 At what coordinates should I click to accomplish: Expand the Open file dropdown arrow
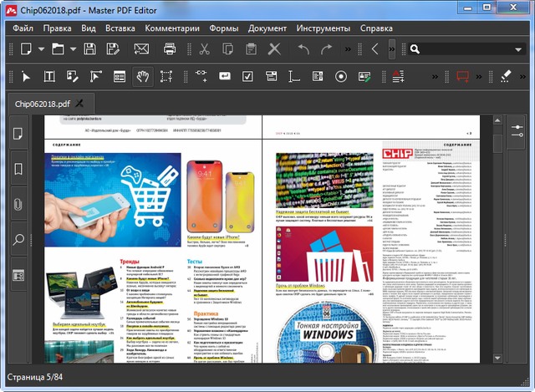pos(73,49)
